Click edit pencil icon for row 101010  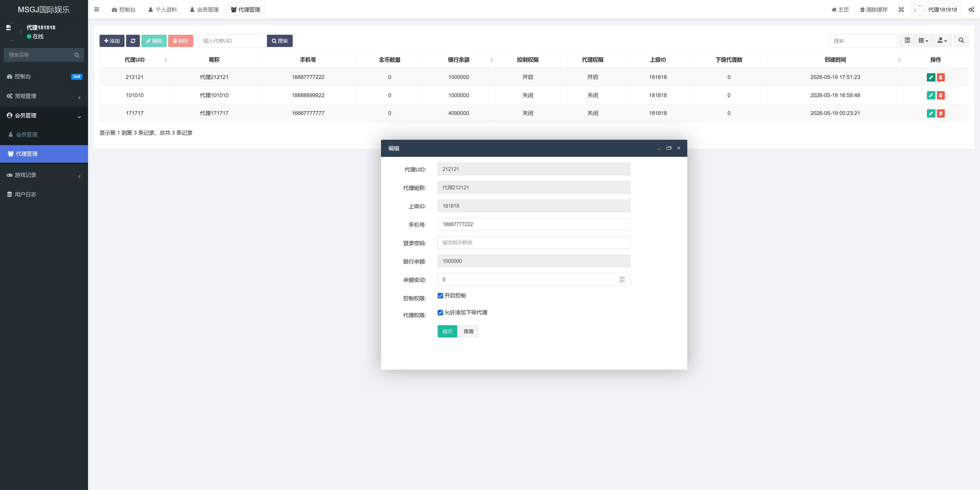point(930,95)
